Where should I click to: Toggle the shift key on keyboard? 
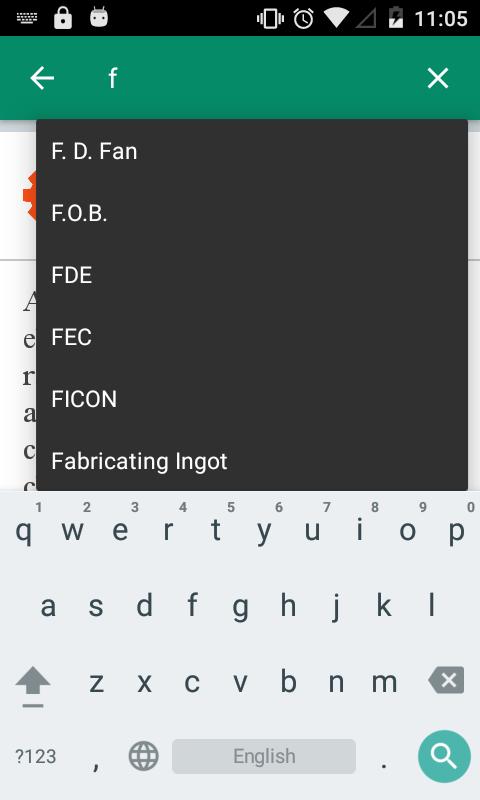[x=33, y=685]
